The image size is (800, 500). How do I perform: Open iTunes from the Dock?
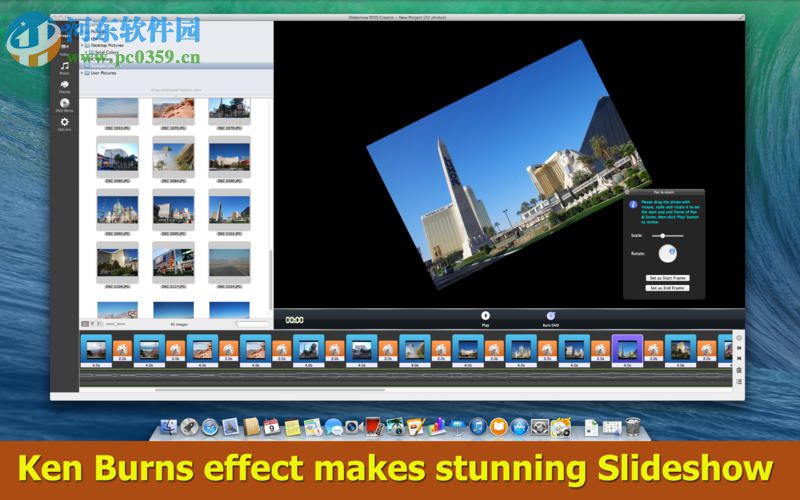pos(478,427)
